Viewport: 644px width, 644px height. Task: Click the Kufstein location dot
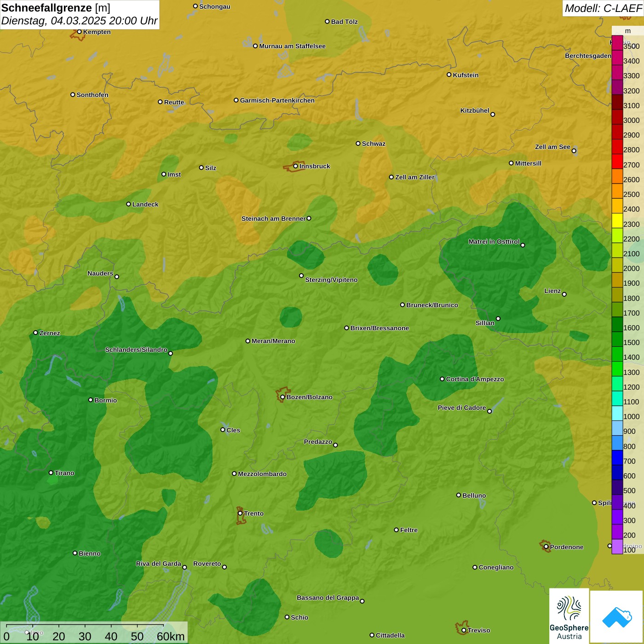click(449, 75)
